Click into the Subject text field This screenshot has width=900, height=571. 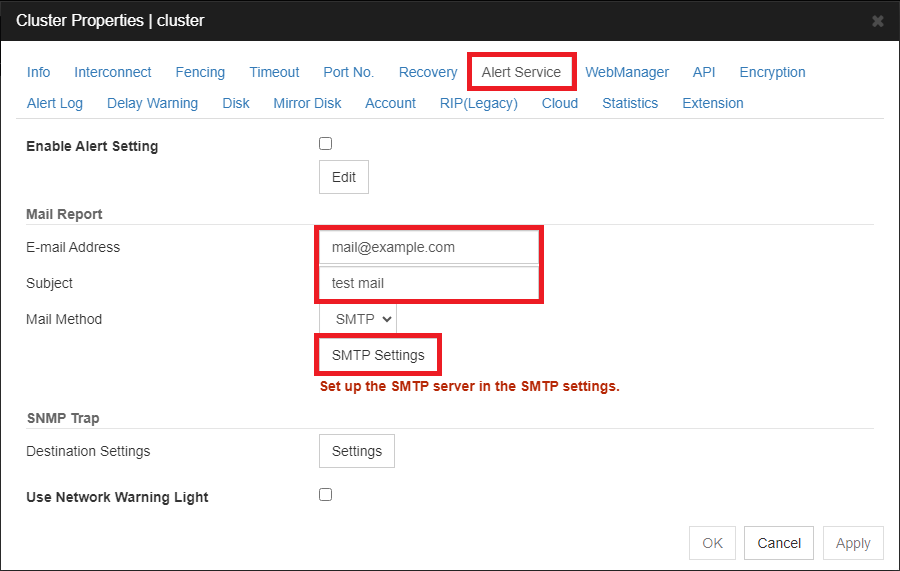click(x=429, y=283)
